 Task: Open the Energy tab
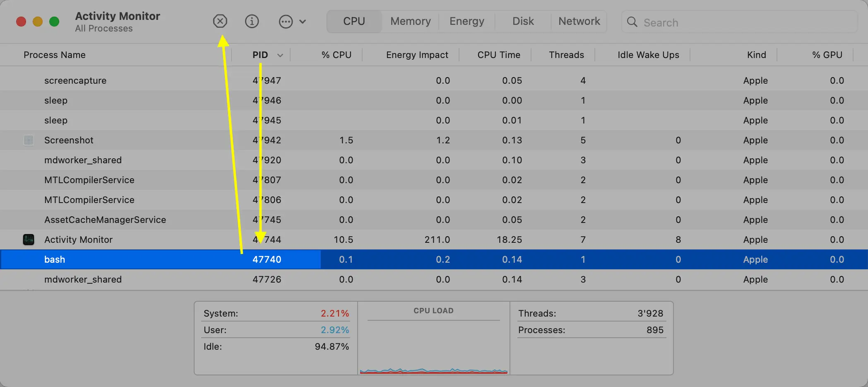(467, 21)
